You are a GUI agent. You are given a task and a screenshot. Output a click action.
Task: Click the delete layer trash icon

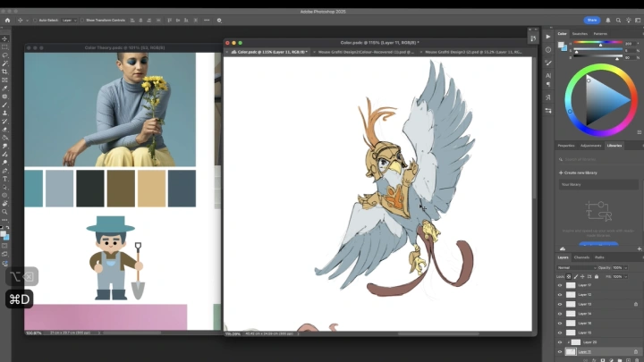tap(636, 360)
